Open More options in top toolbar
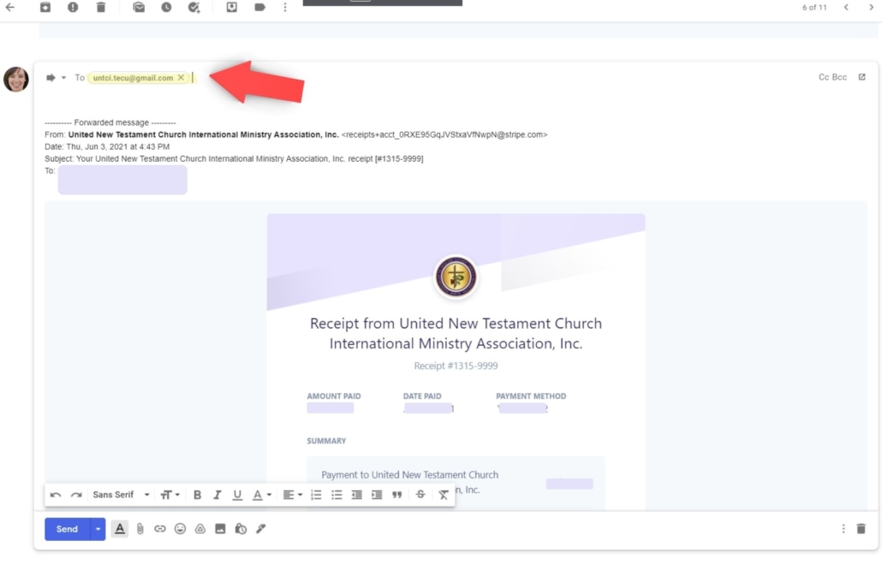882x588 pixels. [285, 8]
